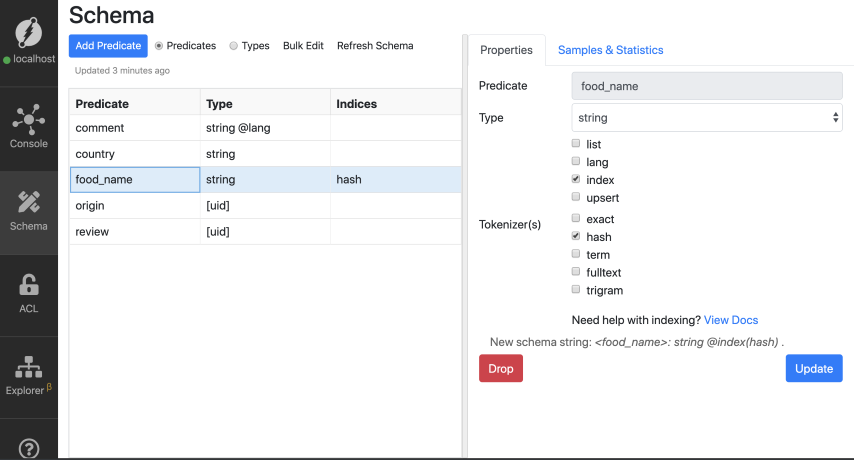Select the Properties tab
Image resolution: width=854 pixels, height=460 pixels.
coord(506,50)
